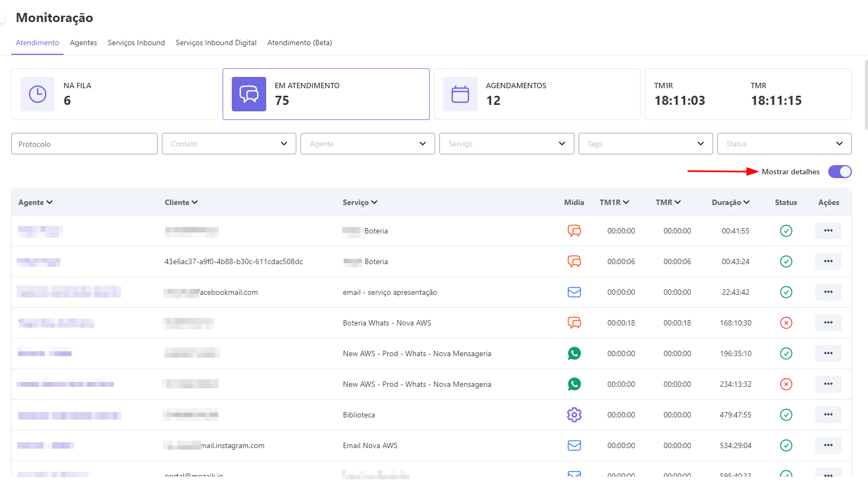
Task: Click chat media icon in 00:43:24 row
Action: [x=574, y=261]
